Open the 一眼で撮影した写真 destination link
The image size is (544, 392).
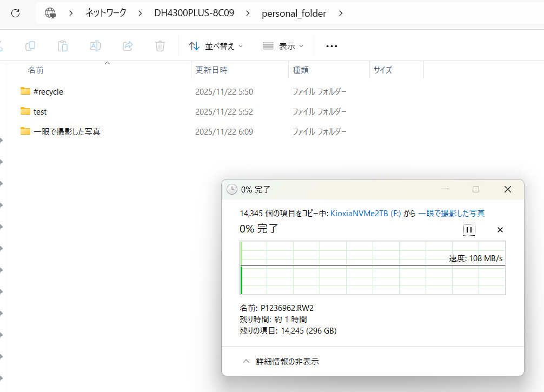point(452,214)
